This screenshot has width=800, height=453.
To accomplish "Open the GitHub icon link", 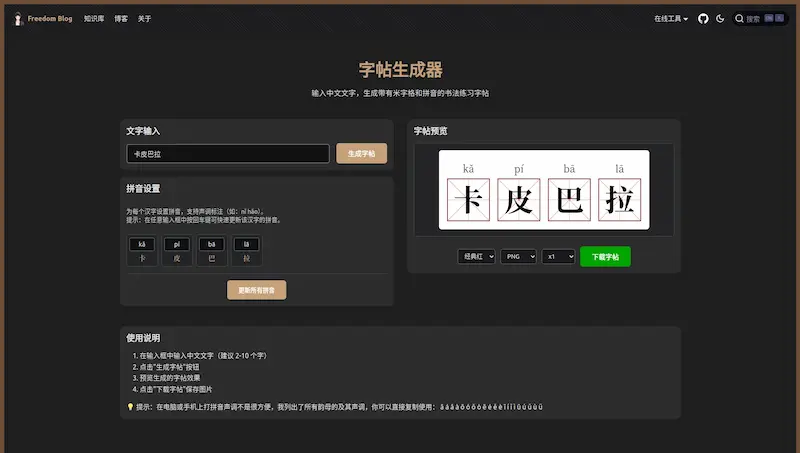I will [x=703, y=19].
